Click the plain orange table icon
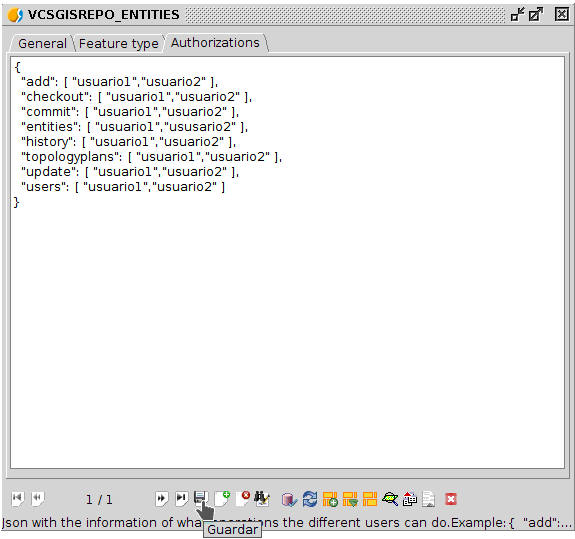575x539 pixels. (x=370, y=499)
